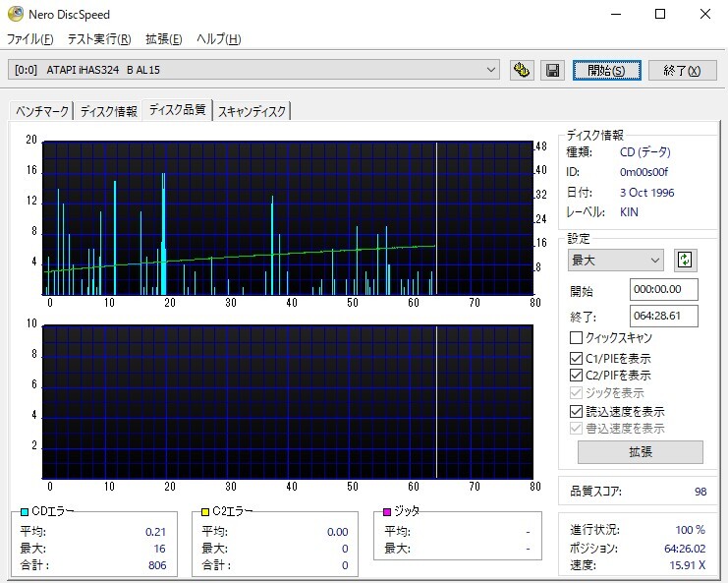Click the magenta ジッタ color swatch
The width and height of the screenshot is (728, 583).
(x=387, y=512)
